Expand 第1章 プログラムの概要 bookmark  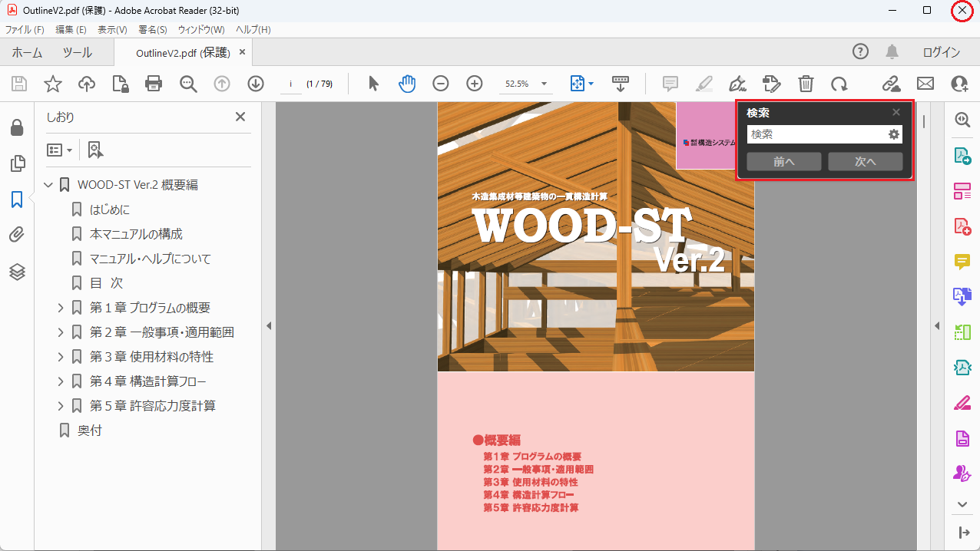61,308
